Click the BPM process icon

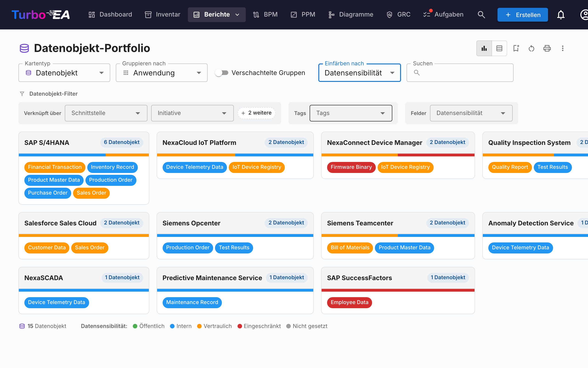[256, 14]
